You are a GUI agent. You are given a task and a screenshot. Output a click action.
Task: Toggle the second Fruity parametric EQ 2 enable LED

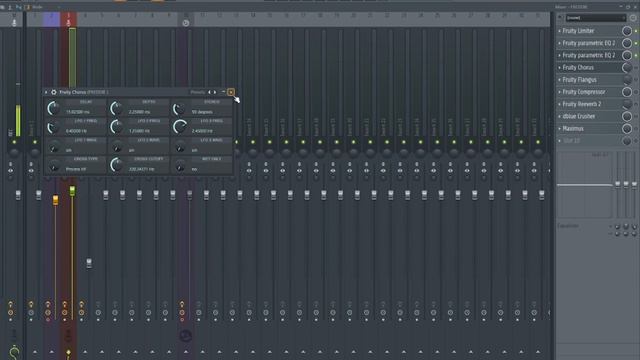[636, 56]
